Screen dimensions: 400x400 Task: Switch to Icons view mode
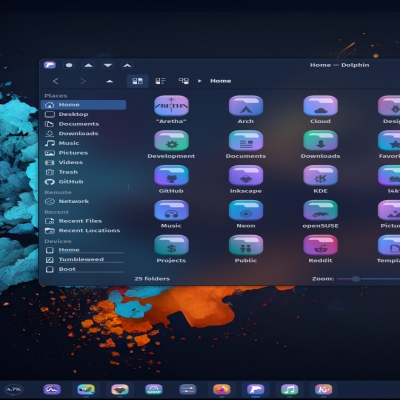138,81
